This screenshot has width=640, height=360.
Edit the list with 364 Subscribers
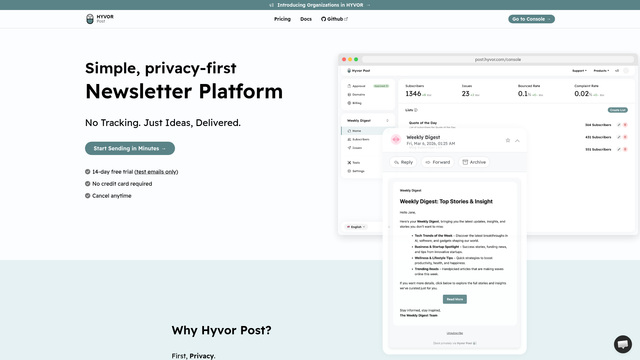tap(619, 125)
